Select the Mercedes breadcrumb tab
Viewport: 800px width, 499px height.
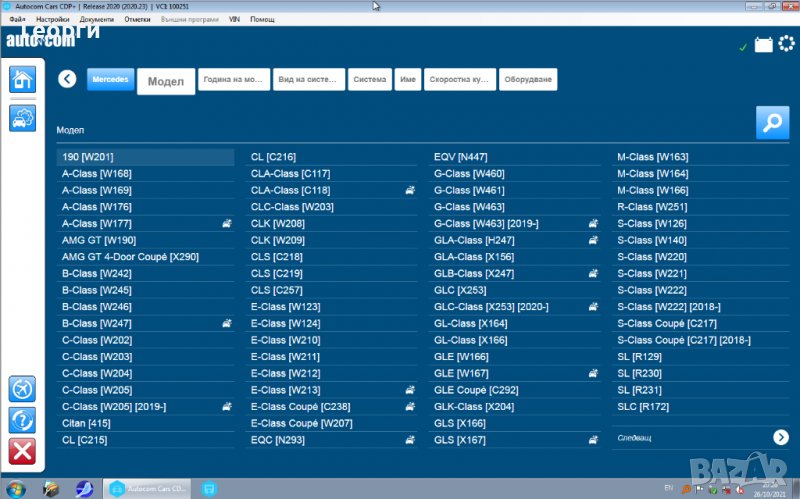coord(110,79)
